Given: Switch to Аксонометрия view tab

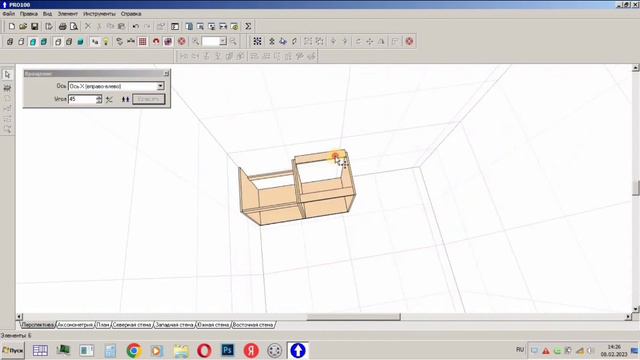Looking at the screenshot, I should 75,325.
